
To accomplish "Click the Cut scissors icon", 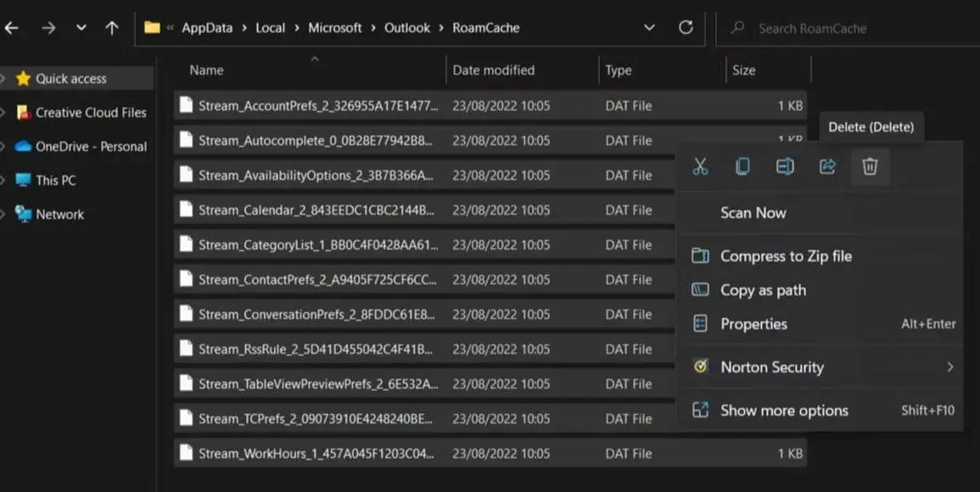I will point(700,167).
